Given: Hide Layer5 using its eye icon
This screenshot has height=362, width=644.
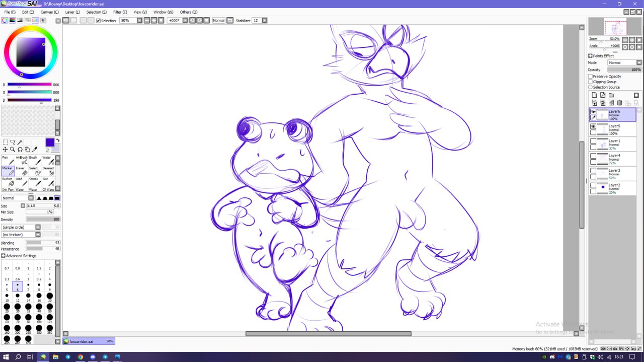Looking at the screenshot, I should click(x=593, y=126).
